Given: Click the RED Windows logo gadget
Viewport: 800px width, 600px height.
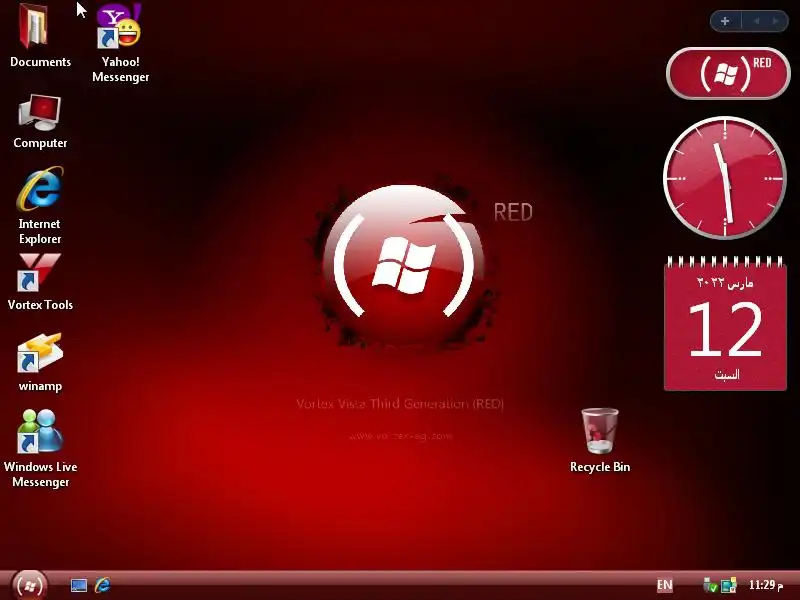Looking at the screenshot, I should [x=728, y=73].
